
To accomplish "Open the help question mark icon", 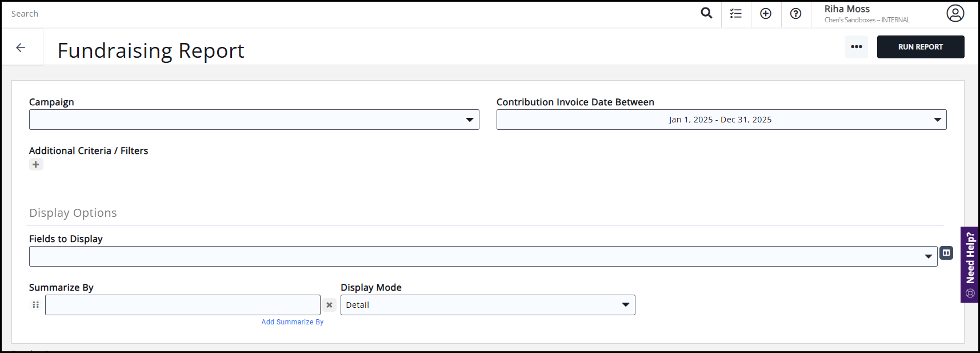I will point(795,14).
